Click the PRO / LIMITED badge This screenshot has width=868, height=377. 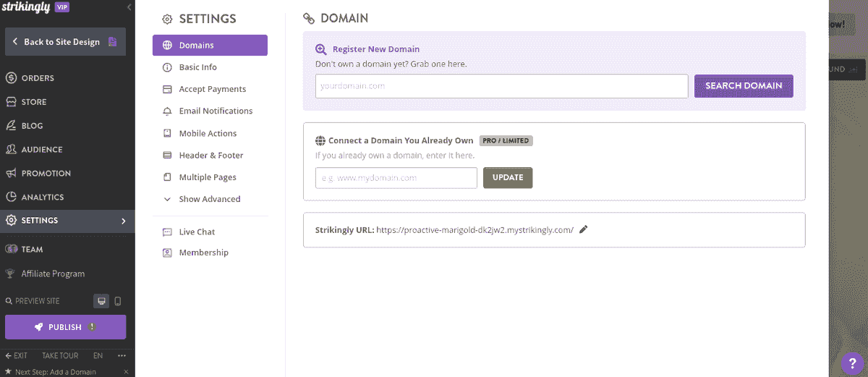[506, 140]
